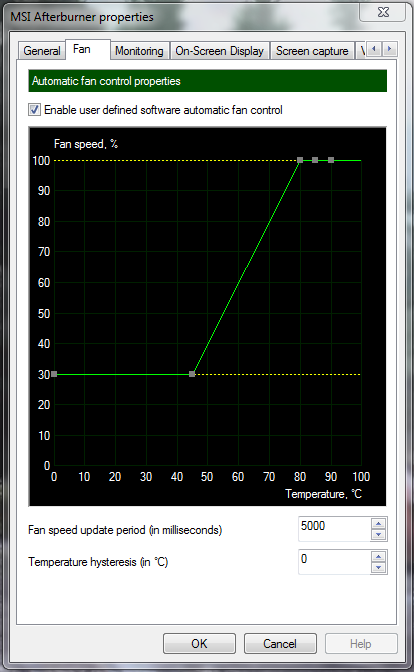This screenshot has height=672, width=414.
Task: Toggle user defined software automatic fan control
Action: point(35,110)
